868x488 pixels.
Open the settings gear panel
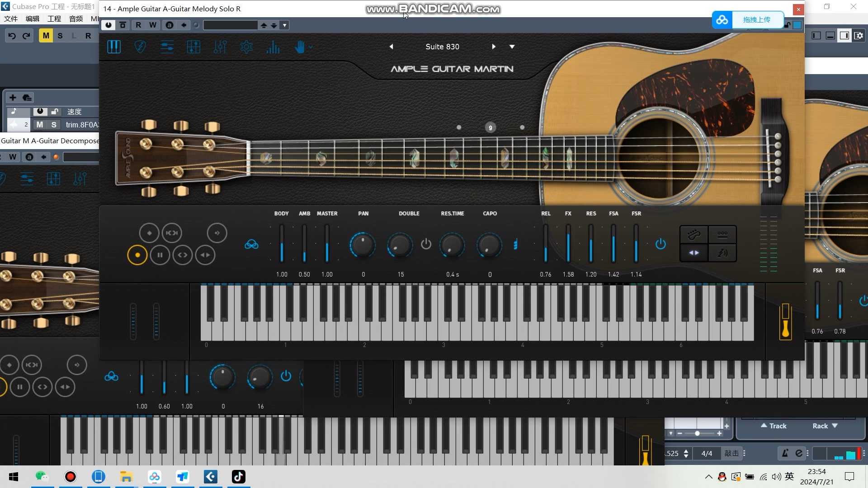[x=246, y=47]
